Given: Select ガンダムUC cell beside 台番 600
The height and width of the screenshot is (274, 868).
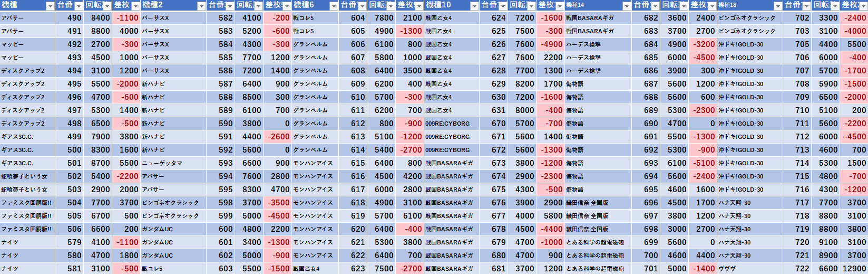Looking at the screenshot, I should tap(173, 229).
